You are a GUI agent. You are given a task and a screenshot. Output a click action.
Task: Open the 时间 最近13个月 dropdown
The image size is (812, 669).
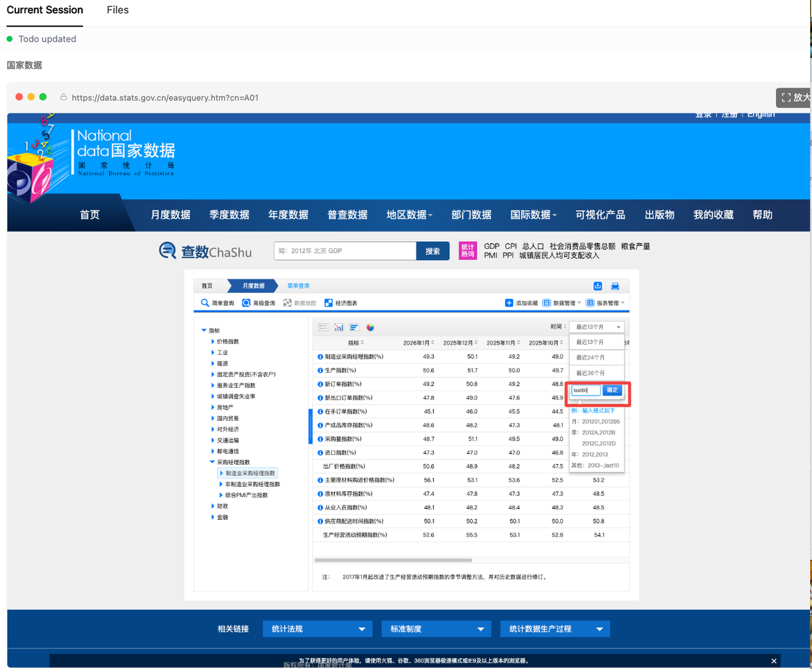tap(597, 327)
